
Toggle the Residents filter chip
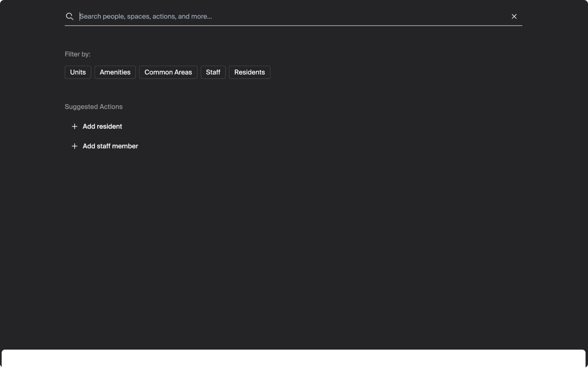coord(249,72)
